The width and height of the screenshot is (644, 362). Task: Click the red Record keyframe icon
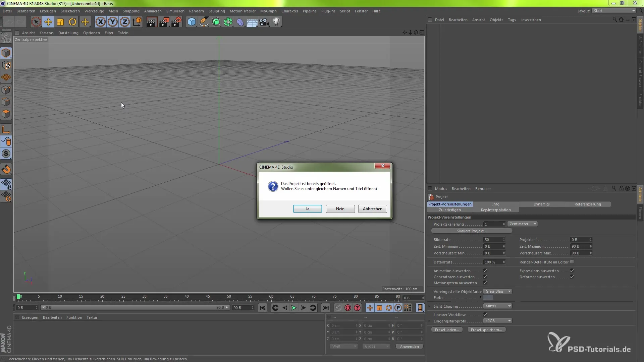click(x=348, y=308)
